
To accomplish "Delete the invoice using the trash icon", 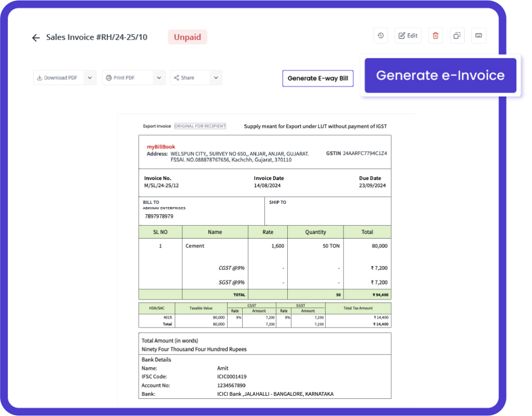I will [435, 35].
